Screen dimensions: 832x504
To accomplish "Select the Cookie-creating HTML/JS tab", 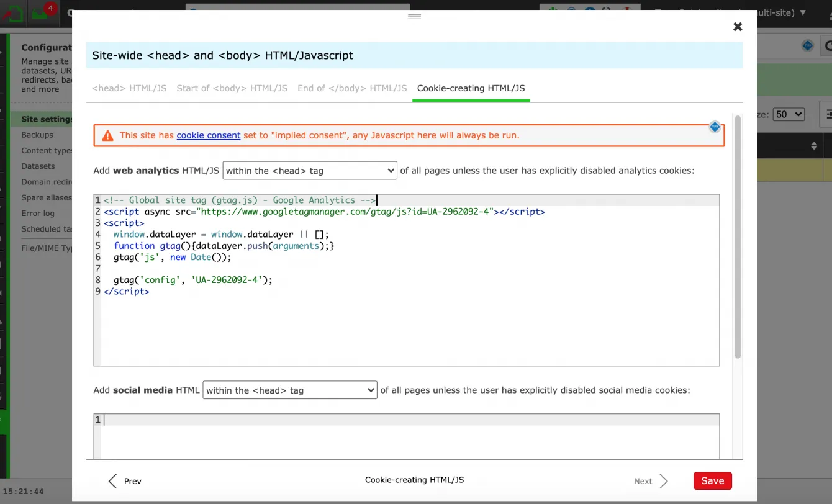I will pos(471,88).
